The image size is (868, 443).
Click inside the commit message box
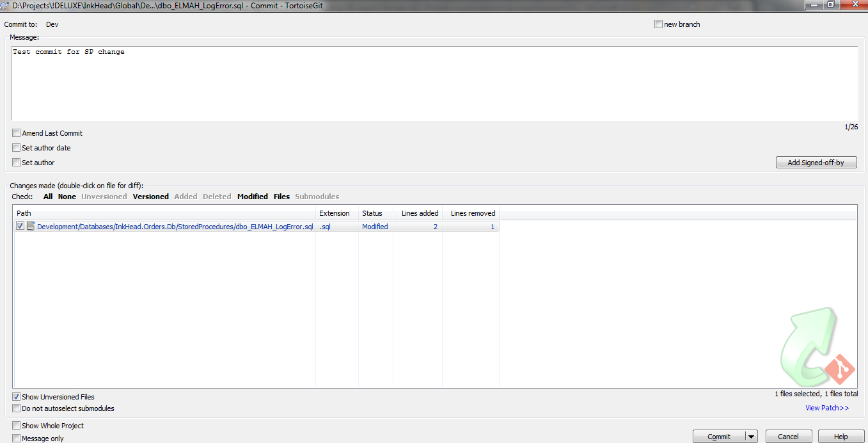coord(434,83)
